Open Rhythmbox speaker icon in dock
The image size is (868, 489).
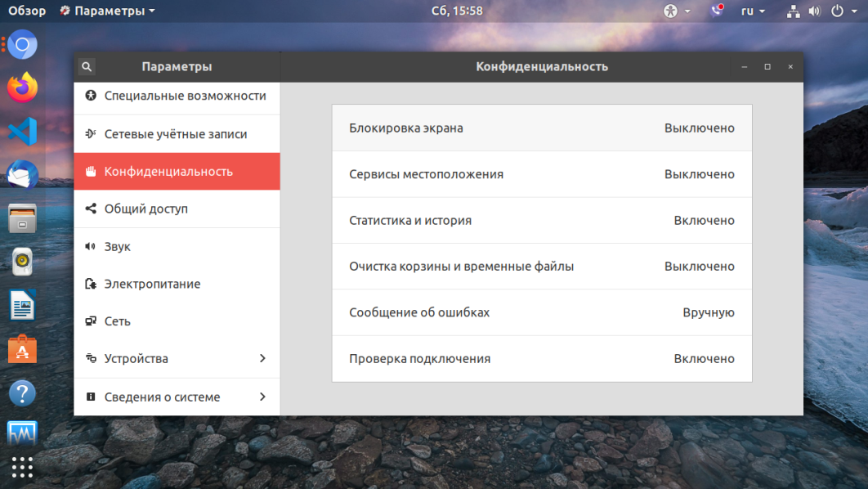[x=22, y=262]
